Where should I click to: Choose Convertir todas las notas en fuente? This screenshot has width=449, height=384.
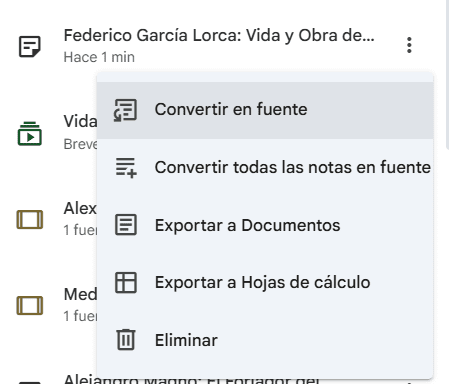coord(265,167)
